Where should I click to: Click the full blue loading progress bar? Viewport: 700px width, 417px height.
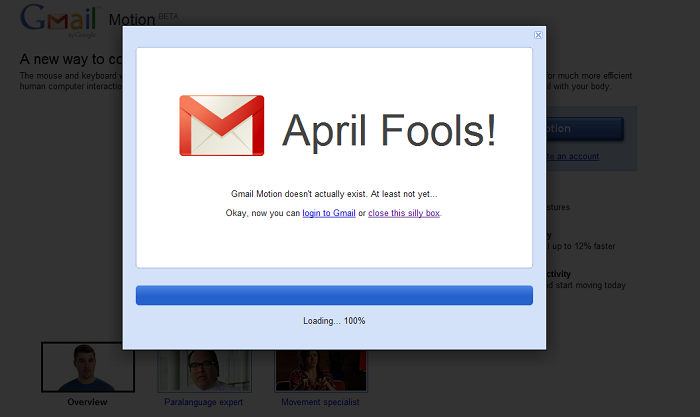click(x=334, y=295)
